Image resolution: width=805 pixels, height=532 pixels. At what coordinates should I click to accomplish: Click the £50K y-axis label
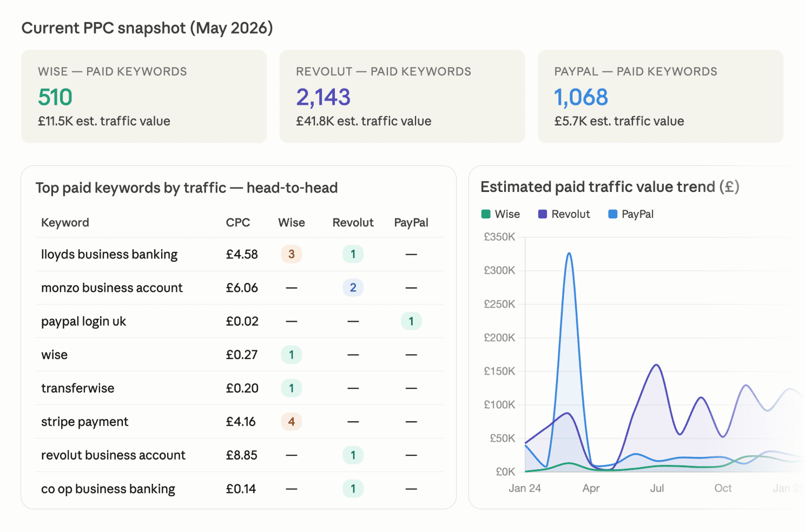[503, 438]
